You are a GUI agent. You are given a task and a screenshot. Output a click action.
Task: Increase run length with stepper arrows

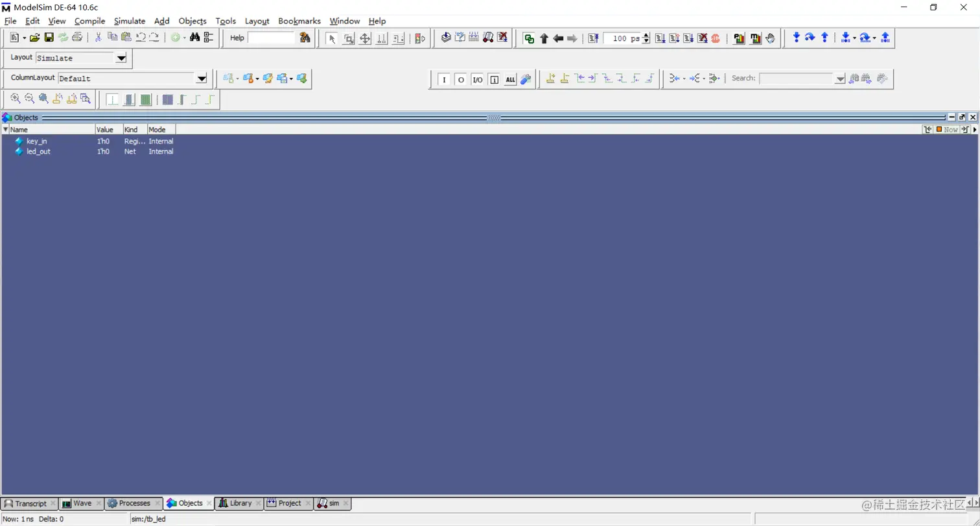[646, 36]
